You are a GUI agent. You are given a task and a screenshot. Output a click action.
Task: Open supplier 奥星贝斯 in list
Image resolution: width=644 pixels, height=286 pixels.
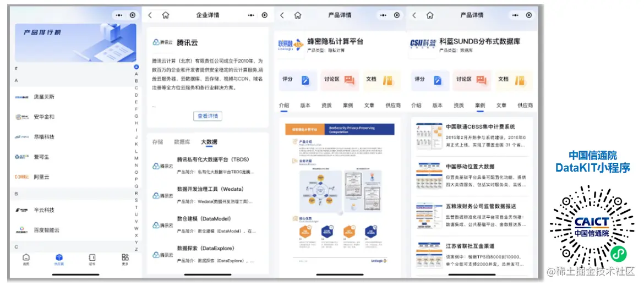click(x=72, y=97)
